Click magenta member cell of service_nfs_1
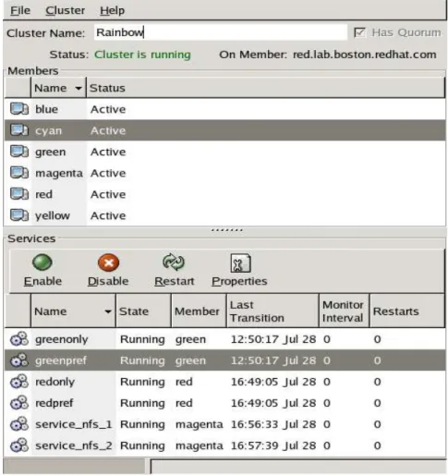Screen dimensions: 448x476 point(199,424)
